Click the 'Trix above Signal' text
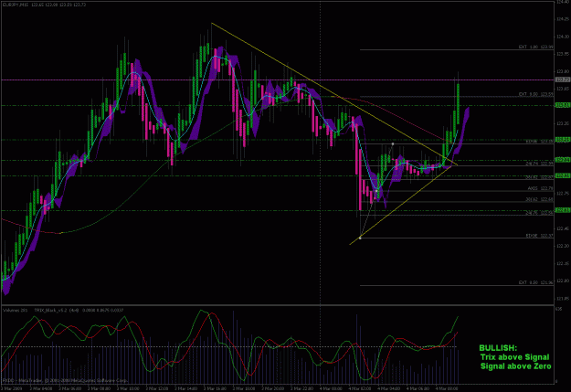 (514, 357)
